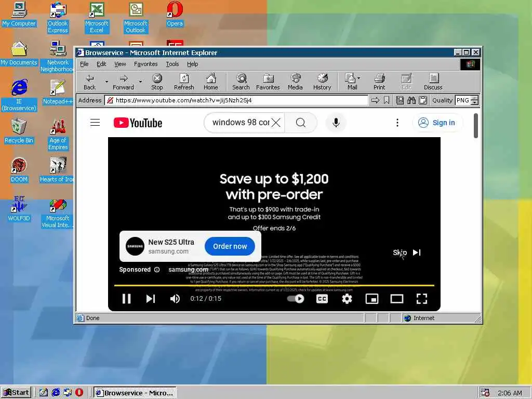Start voice search with the microphone icon
532x399 pixels.
coord(336,123)
